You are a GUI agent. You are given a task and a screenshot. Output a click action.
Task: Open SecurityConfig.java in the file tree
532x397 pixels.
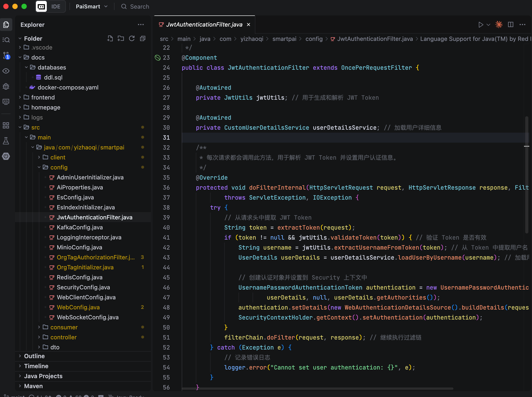coord(83,287)
